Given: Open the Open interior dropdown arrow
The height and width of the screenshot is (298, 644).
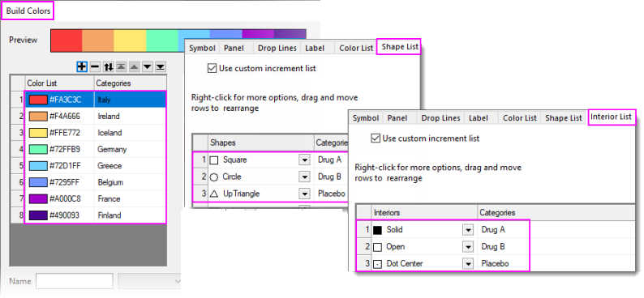Looking at the screenshot, I should (468, 247).
